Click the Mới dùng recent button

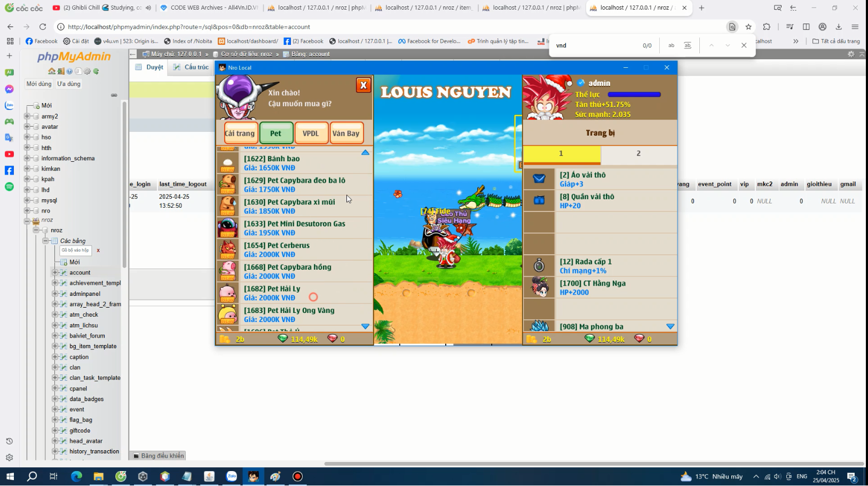tap(39, 84)
